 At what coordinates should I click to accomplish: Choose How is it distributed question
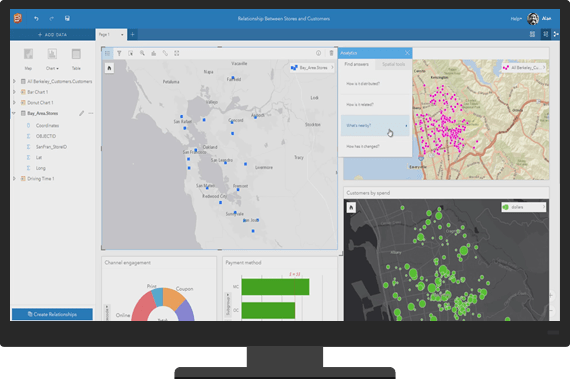[375, 84]
